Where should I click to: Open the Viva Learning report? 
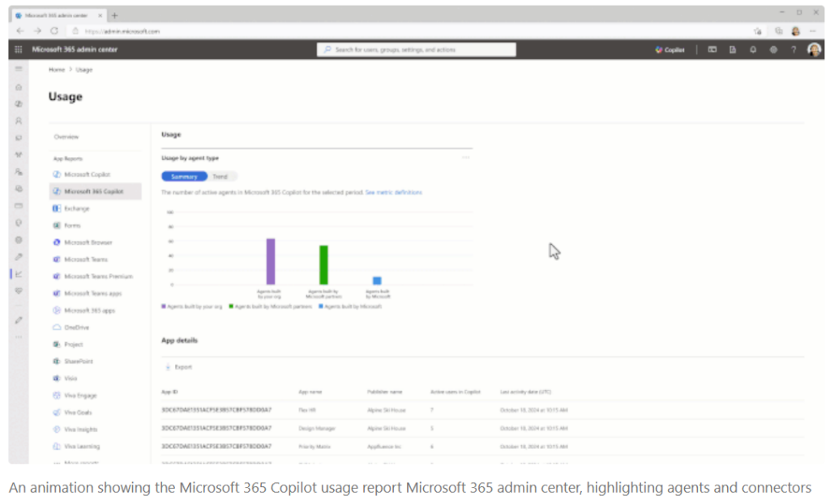tap(82, 446)
